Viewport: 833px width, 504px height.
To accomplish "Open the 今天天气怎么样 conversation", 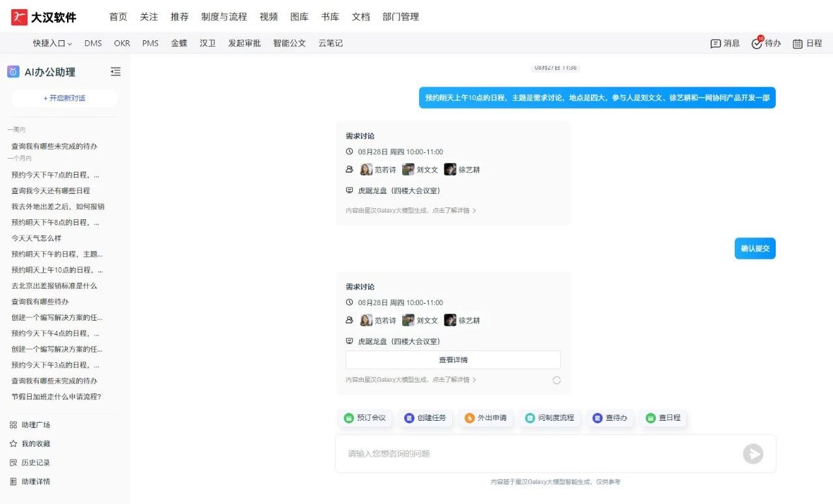I will click(36, 238).
